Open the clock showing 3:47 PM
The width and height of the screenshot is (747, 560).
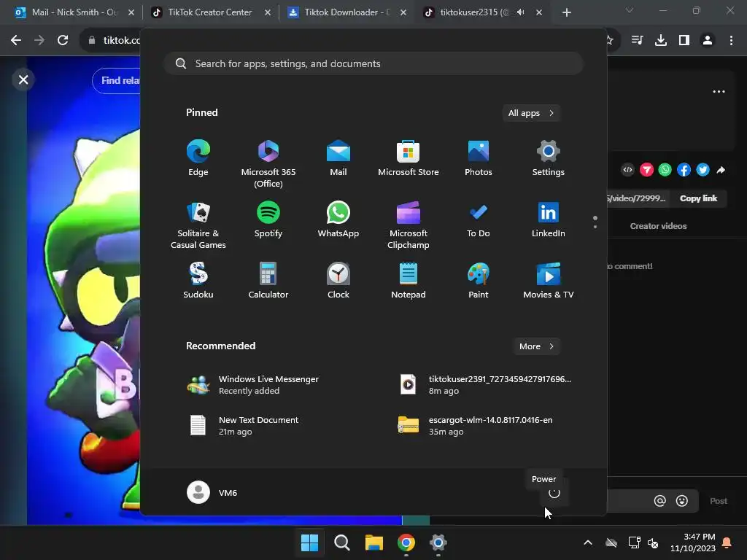click(x=693, y=542)
